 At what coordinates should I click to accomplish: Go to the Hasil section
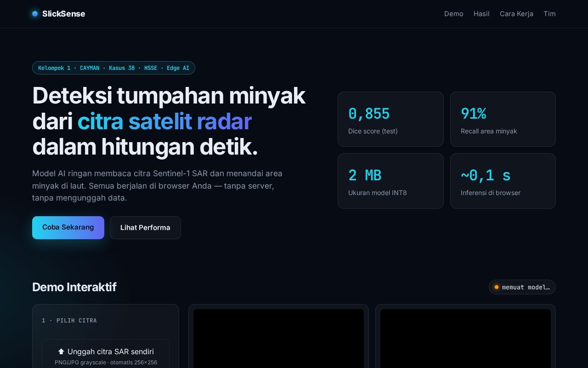tap(481, 14)
